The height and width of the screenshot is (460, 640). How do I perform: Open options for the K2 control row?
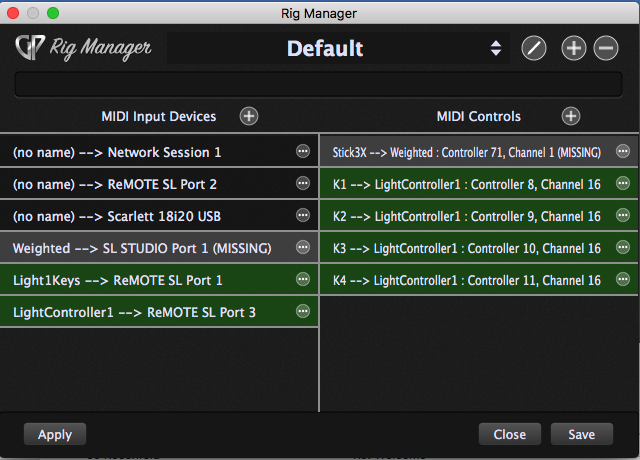click(x=623, y=215)
